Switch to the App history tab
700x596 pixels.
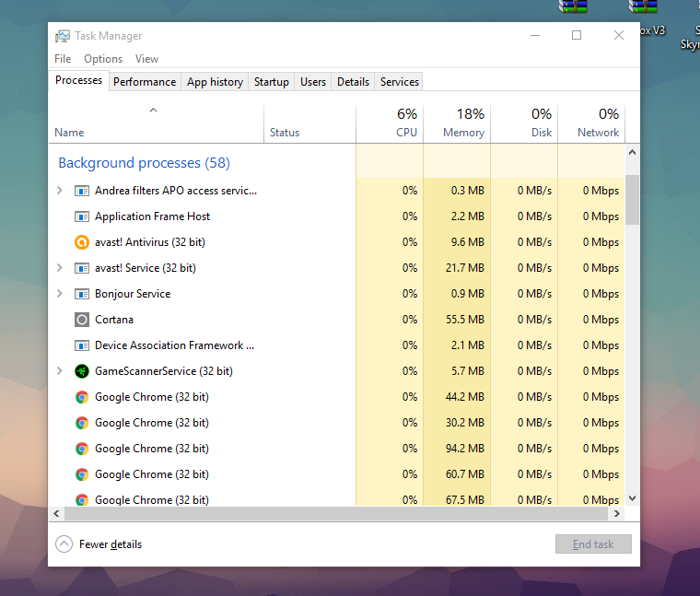pos(215,82)
